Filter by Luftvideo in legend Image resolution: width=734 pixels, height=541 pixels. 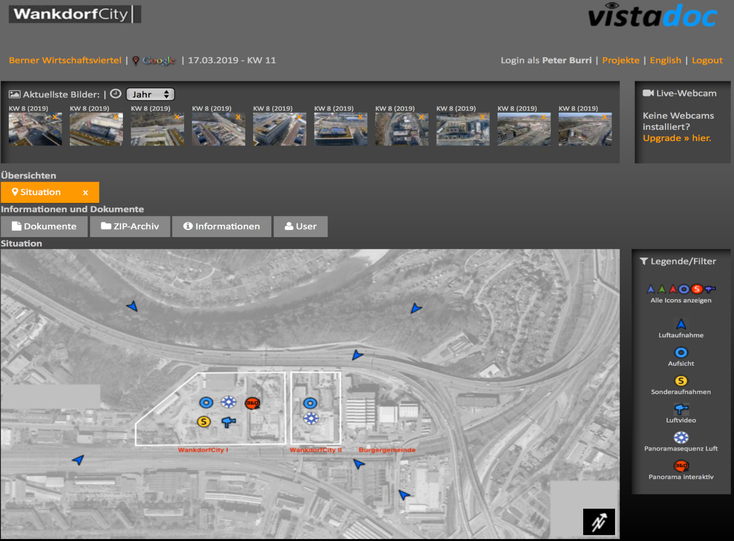[x=681, y=413]
